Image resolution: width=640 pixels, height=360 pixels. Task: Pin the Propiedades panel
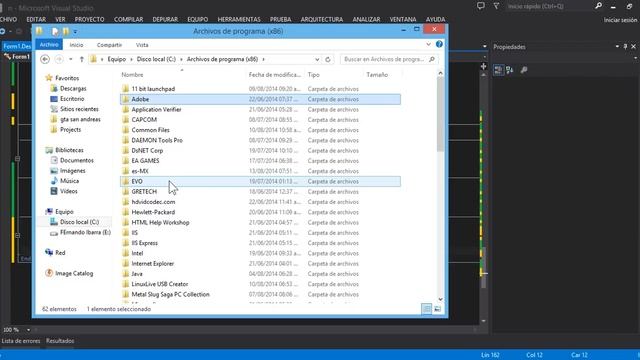(625, 47)
